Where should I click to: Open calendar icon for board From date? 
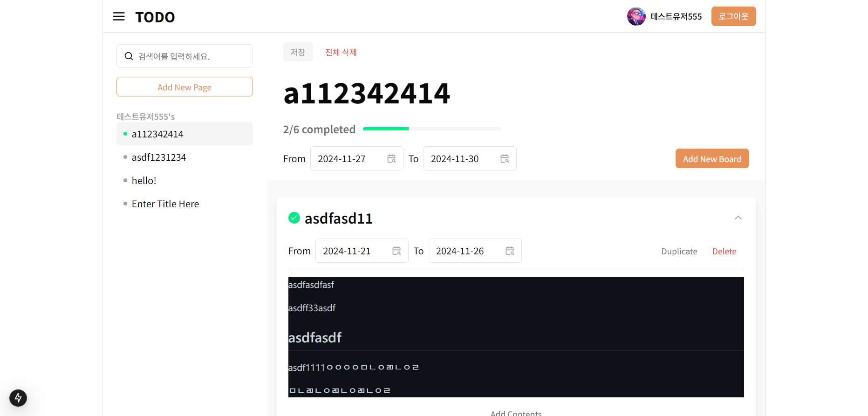396,251
